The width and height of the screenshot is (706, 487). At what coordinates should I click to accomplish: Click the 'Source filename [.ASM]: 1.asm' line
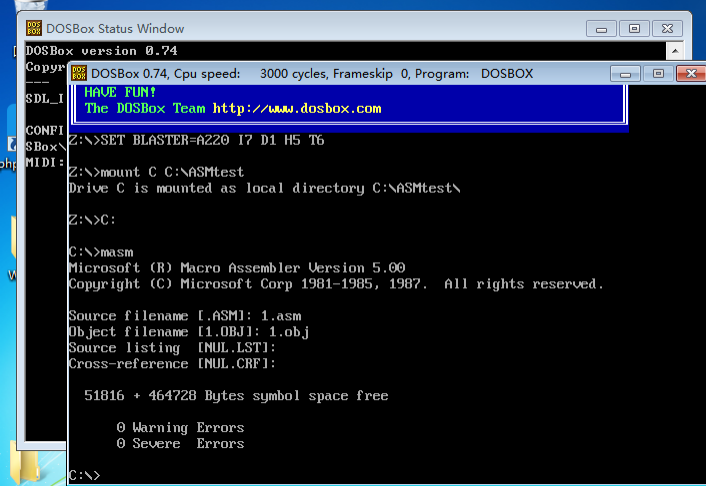coord(185,316)
